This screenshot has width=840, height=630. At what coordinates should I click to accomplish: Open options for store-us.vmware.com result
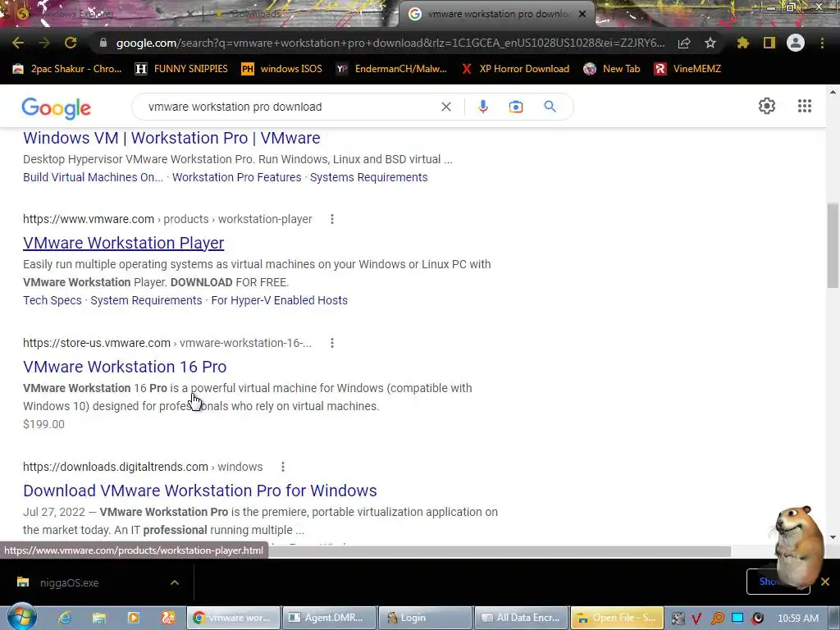pos(332,343)
